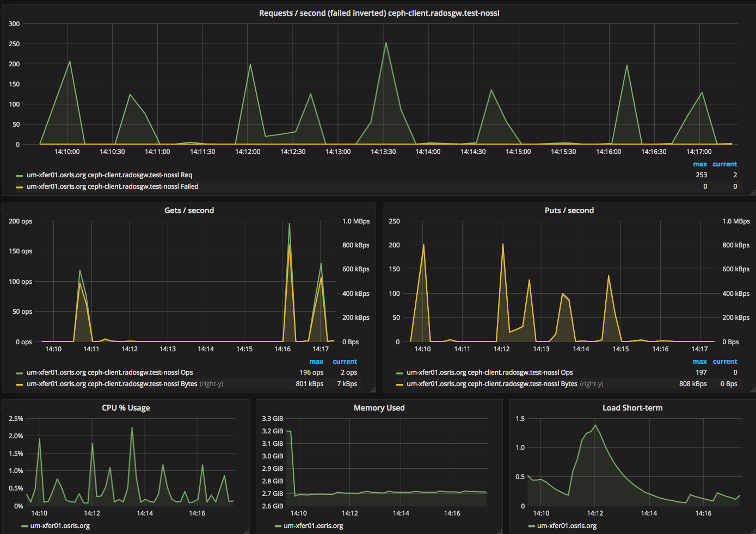Sort Requests legend by max column

[x=700, y=164]
